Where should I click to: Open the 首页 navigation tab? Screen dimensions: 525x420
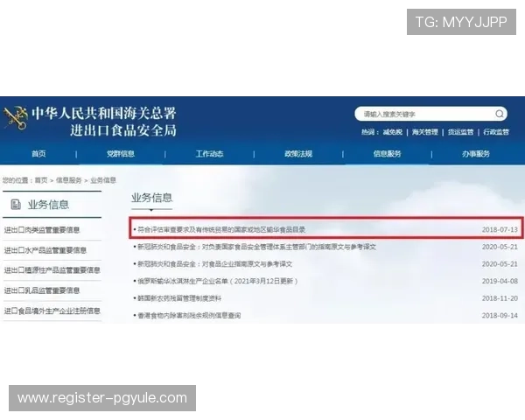click(38, 154)
